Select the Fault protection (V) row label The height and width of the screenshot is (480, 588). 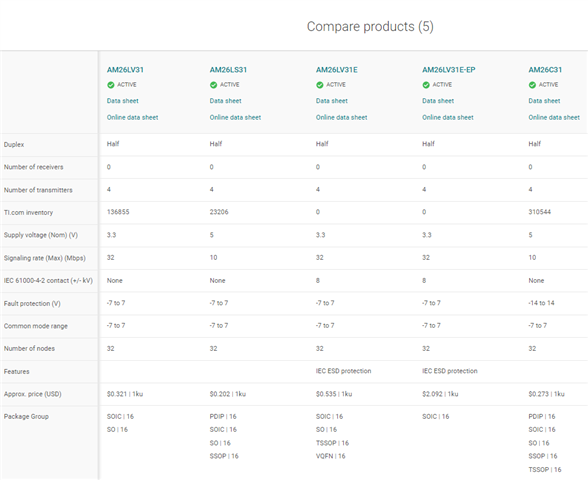click(32, 303)
